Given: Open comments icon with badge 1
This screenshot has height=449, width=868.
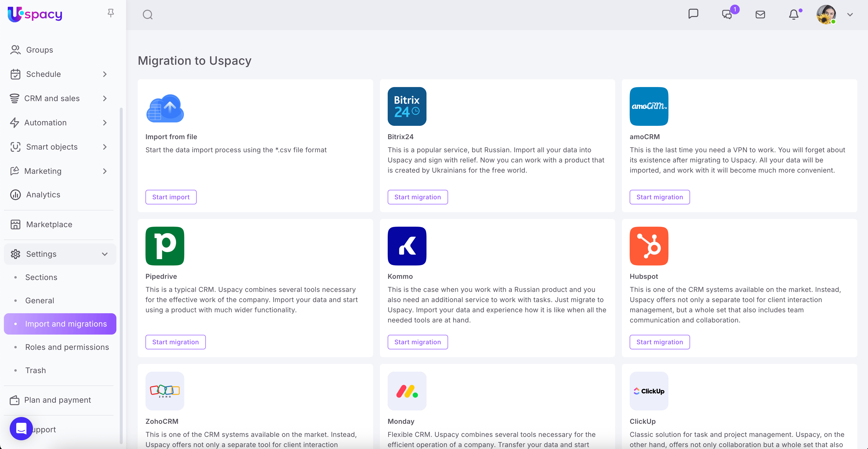Looking at the screenshot, I should pyautogui.click(x=727, y=15).
